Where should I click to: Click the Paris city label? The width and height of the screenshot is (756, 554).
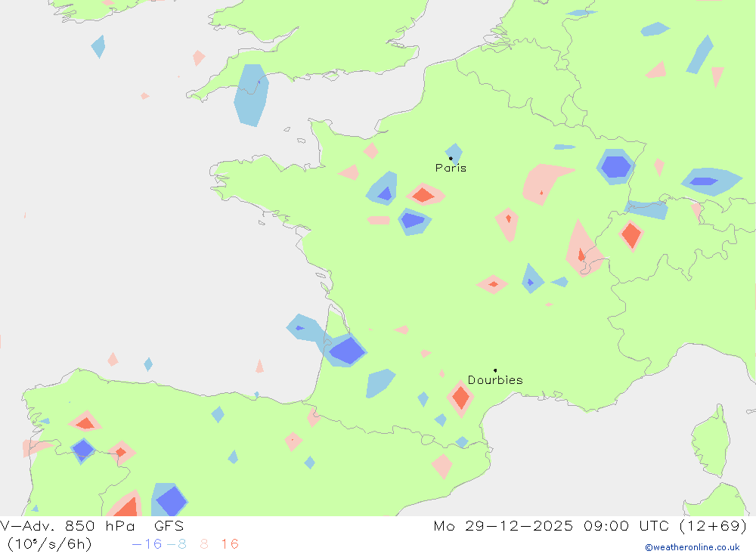(x=451, y=168)
